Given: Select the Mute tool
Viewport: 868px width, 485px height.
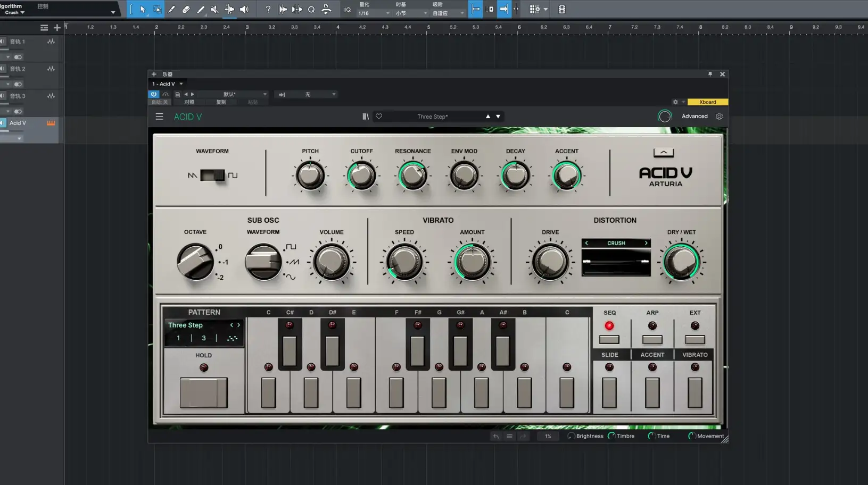Looking at the screenshot, I should [x=214, y=9].
